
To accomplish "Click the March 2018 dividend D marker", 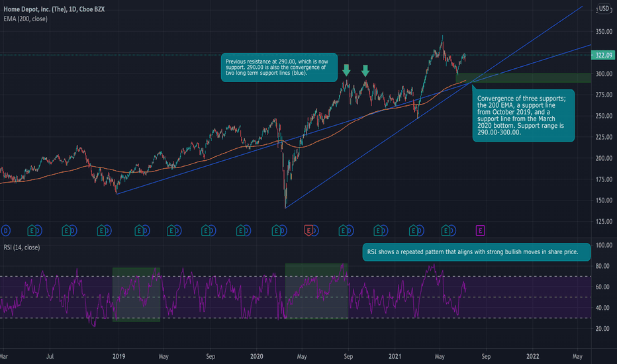I will click(x=5, y=230).
